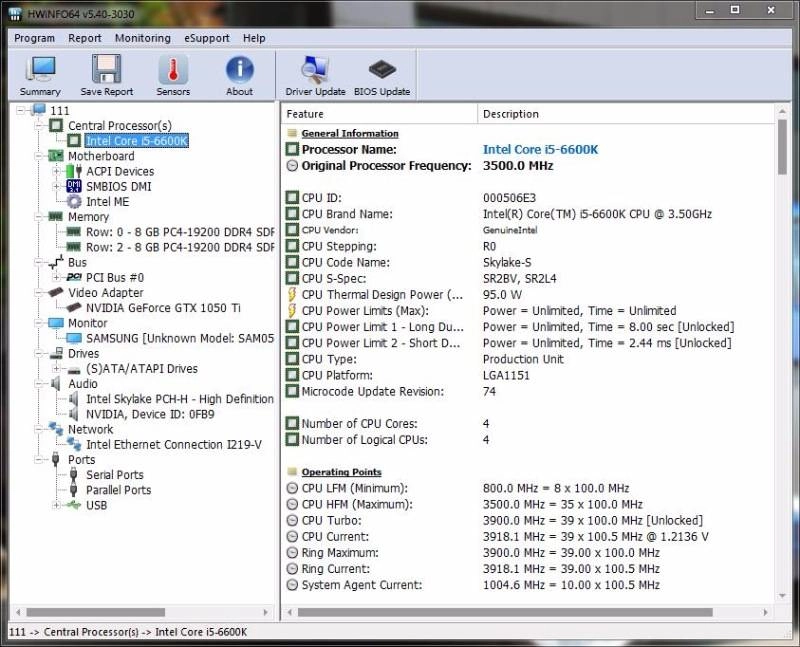The width and height of the screenshot is (800, 647).
Task: Click the Feature column header
Action: (379, 114)
